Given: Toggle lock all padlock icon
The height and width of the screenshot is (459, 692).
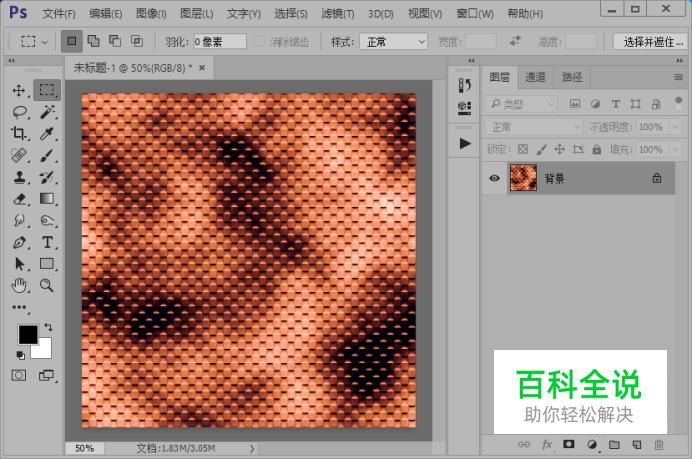Looking at the screenshot, I should (x=597, y=149).
